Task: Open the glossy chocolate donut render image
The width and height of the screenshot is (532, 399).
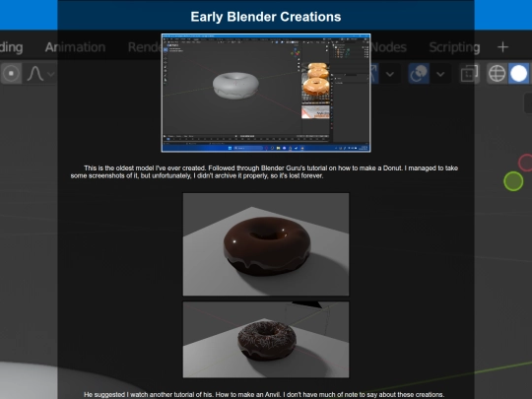Action: (x=266, y=244)
